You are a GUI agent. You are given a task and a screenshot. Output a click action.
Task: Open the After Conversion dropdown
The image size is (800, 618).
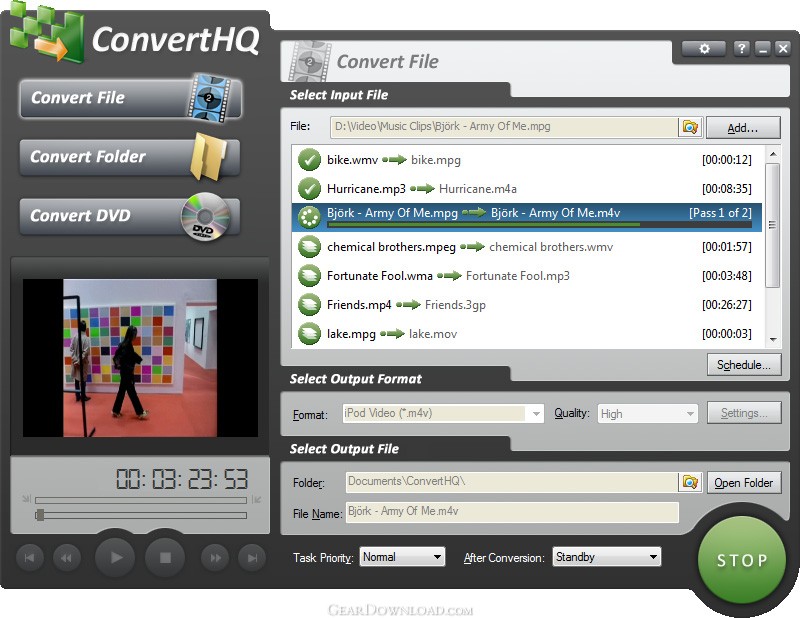click(x=606, y=557)
